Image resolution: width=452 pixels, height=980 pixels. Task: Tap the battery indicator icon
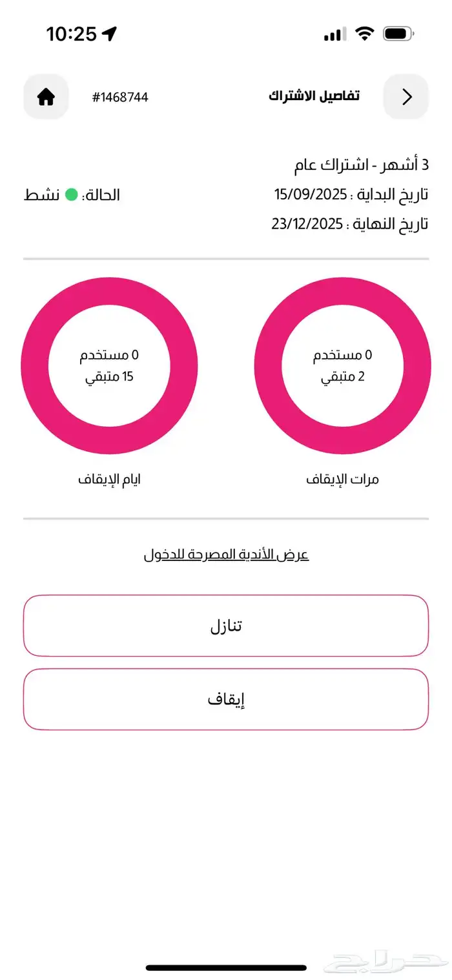coord(399,34)
